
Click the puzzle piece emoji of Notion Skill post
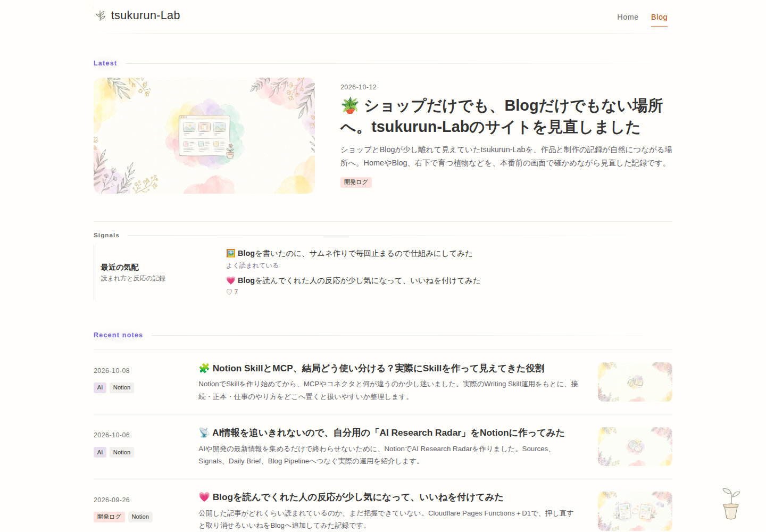pos(204,368)
